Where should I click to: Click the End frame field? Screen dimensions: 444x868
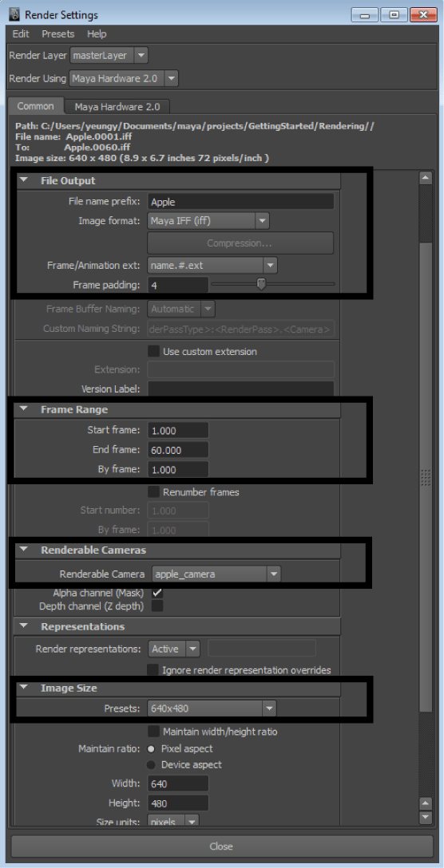[x=178, y=450]
